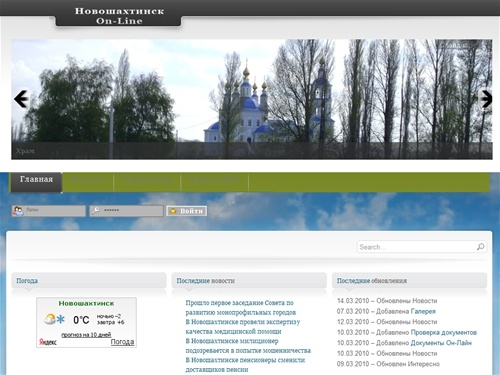
Task: Open the Проверка документов link
Action: [x=444, y=332]
